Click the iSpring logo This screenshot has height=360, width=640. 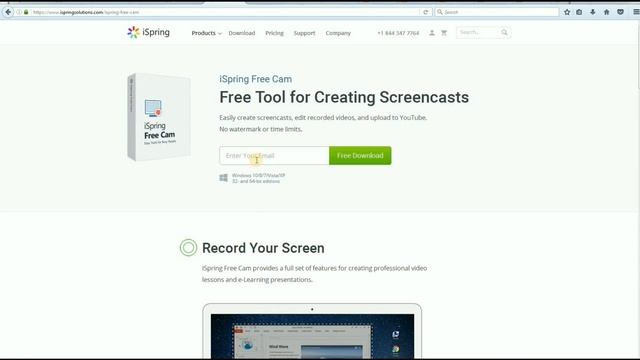148,32
